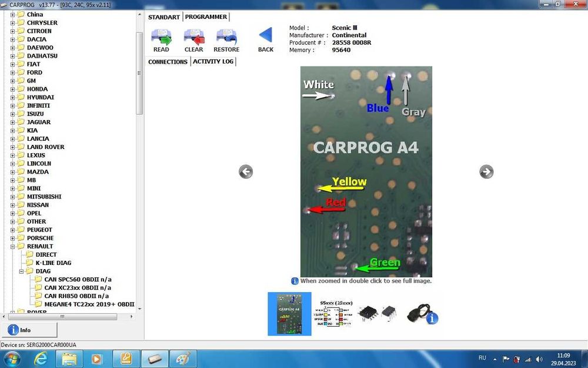The height and width of the screenshot is (368, 588).
Task: Select the DAEWOO folder
Action: [x=40, y=48]
